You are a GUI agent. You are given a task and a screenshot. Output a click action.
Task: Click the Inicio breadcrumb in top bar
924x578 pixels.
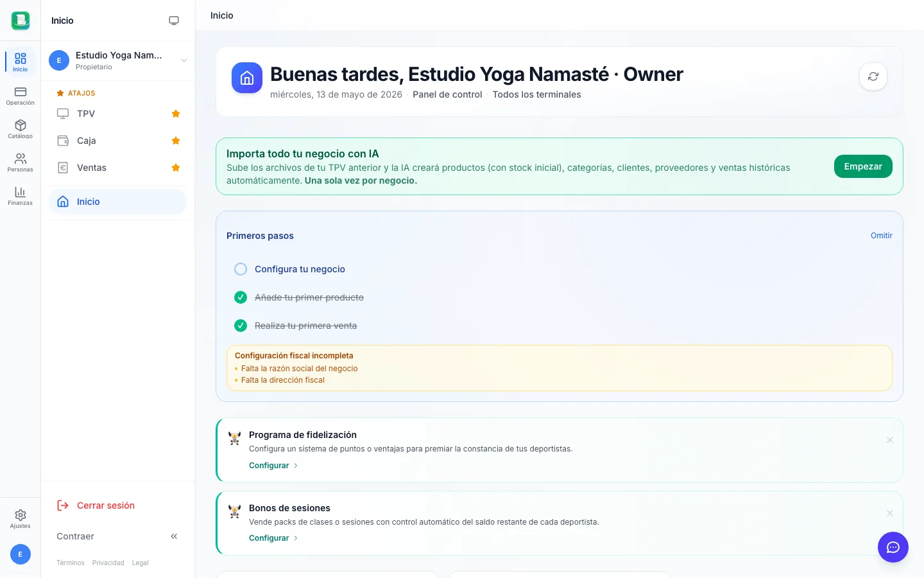222,15
